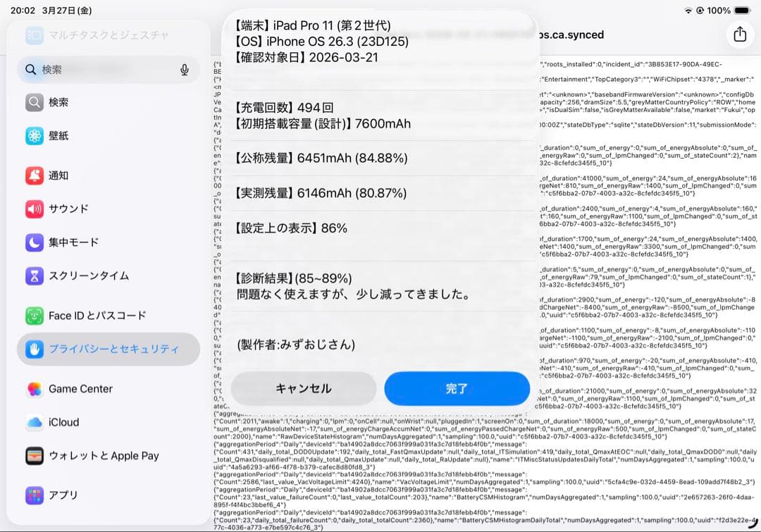This screenshot has height=532, width=761.
Task: Open the 集中モード moon icon
Action: pyautogui.click(x=35, y=242)
